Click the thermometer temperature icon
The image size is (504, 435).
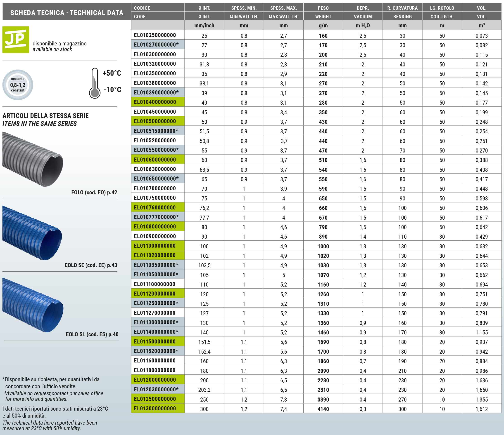(x=95, y=83)
